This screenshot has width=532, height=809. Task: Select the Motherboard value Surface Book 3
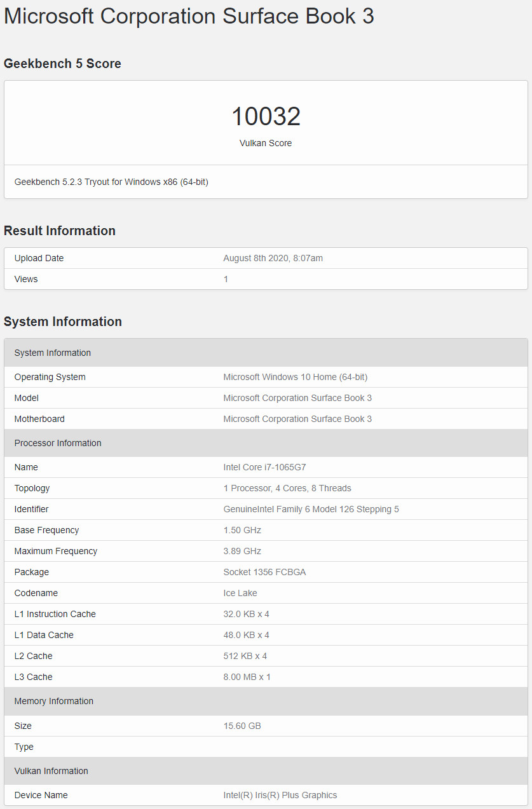tap(297, 419)
